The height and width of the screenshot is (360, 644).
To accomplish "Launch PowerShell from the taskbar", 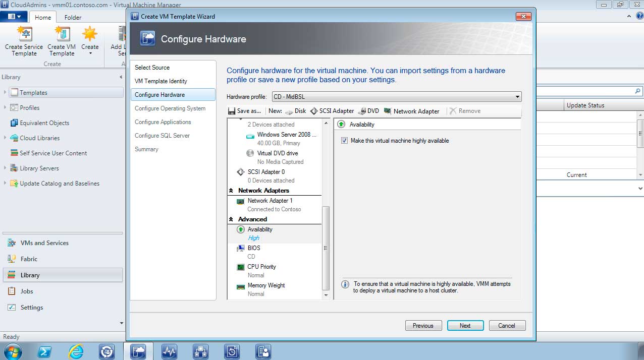I will pyautogui.click(x=44, y=351).
